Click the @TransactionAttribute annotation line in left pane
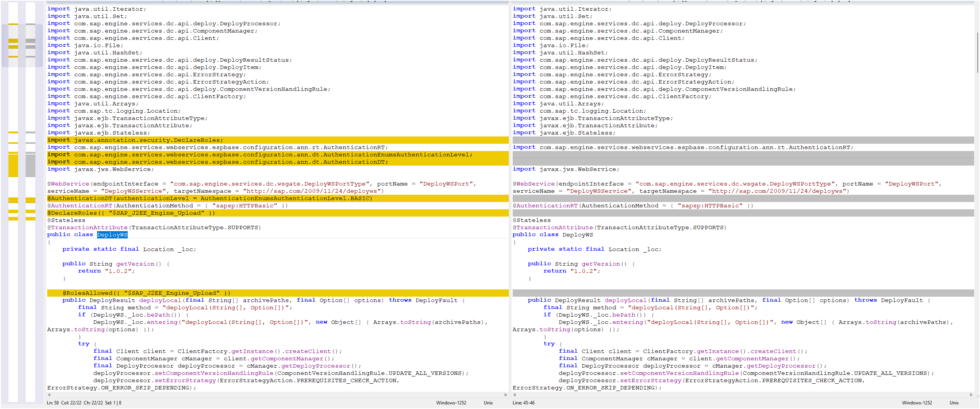The width and height of the screenshot is (980, 409). [154, 227]
